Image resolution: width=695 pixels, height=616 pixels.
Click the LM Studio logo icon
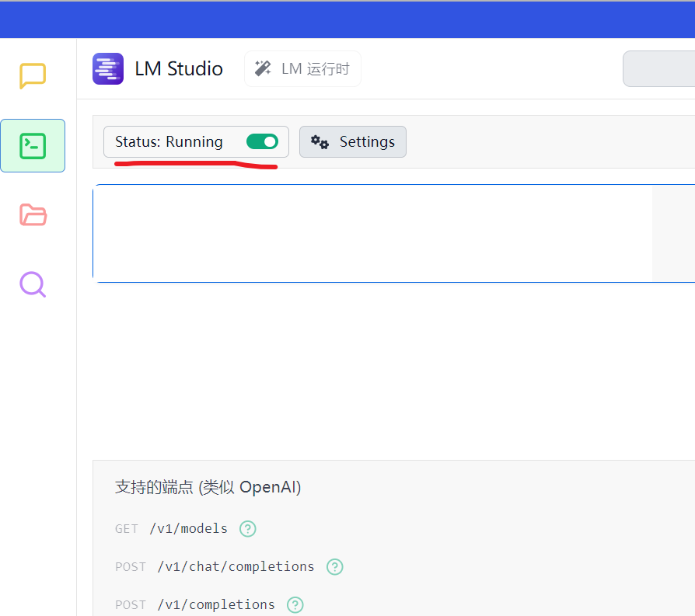tap(108, 68)
